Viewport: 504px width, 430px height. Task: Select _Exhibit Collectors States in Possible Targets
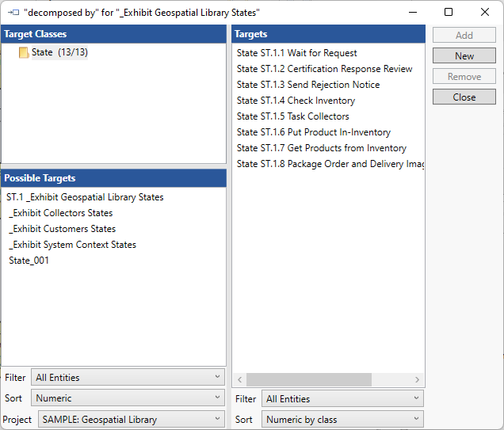tap(61, 213)
